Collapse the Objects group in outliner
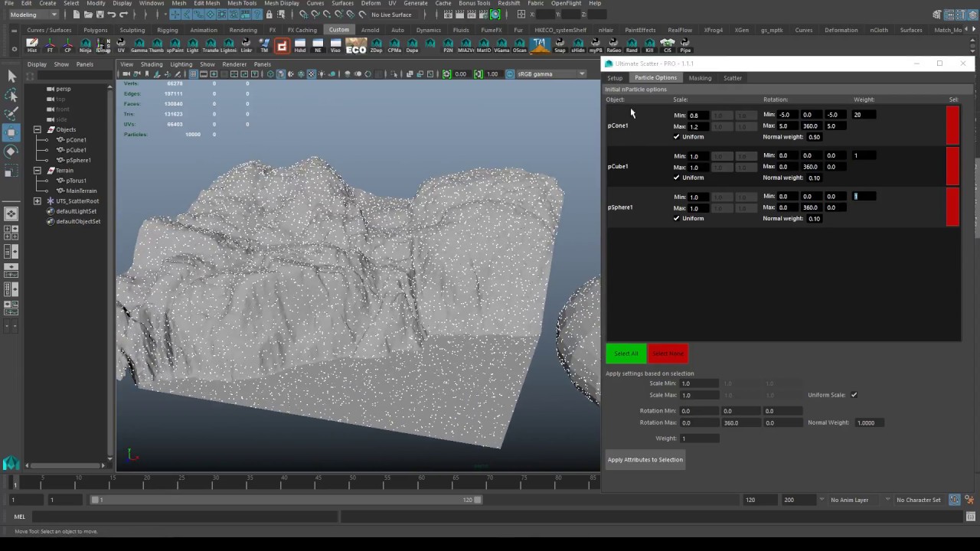This screenshot has height=551, width=980. 38,130
